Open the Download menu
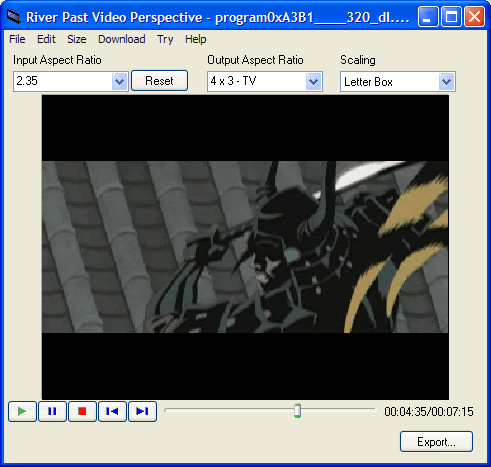This screenshot has height=467, width=491. (122, 39)
